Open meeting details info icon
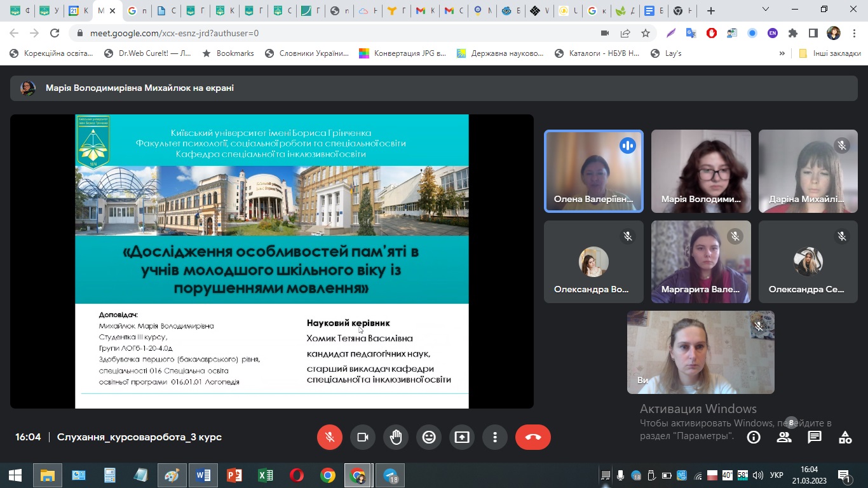The width and height of the screenshot is (868, 488). coord(754,437)
